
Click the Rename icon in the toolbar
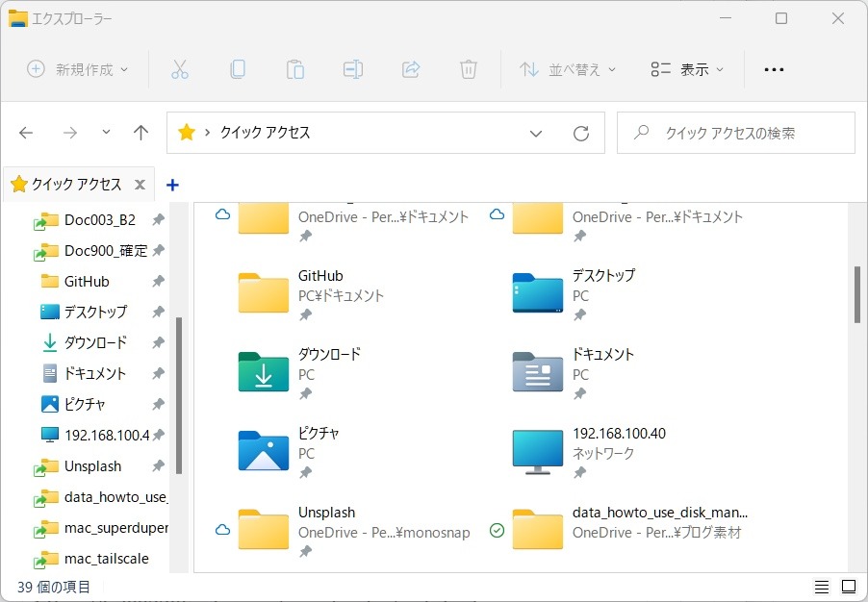click(x=352, y=68)
